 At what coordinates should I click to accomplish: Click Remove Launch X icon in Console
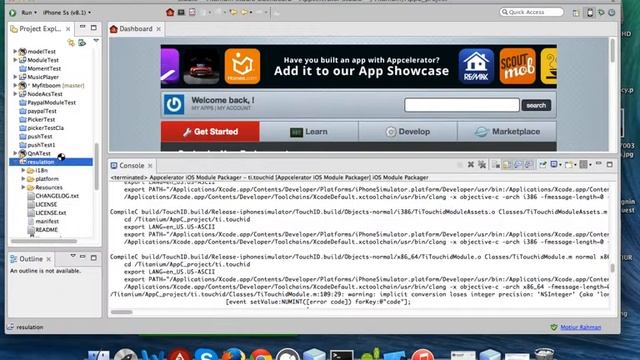471,164
